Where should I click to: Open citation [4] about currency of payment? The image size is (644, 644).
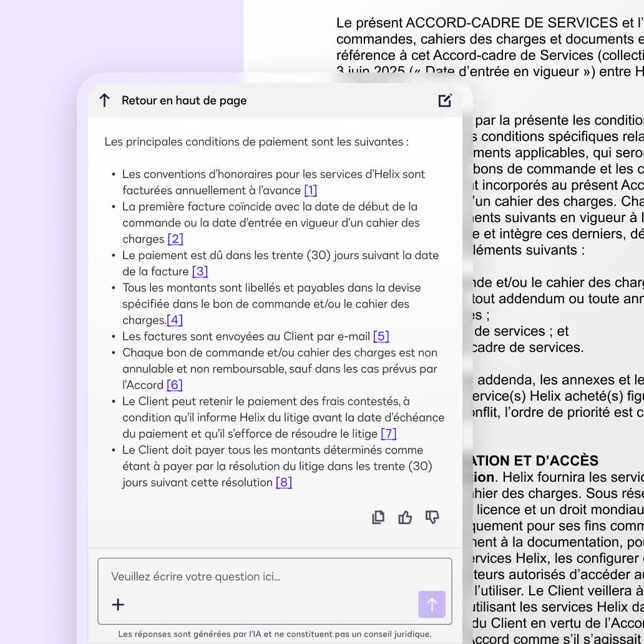point(175,320)
